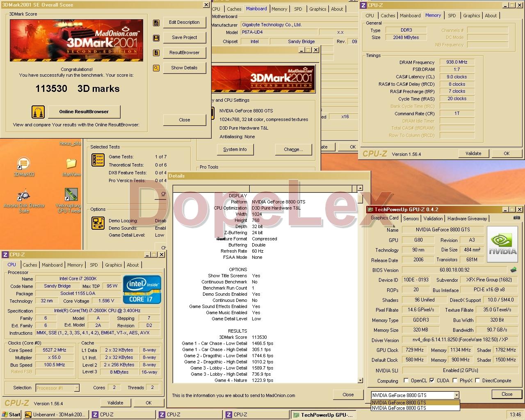Enable the OpenCL checkbox
This screenshot has width=525, height=420.
406,381
